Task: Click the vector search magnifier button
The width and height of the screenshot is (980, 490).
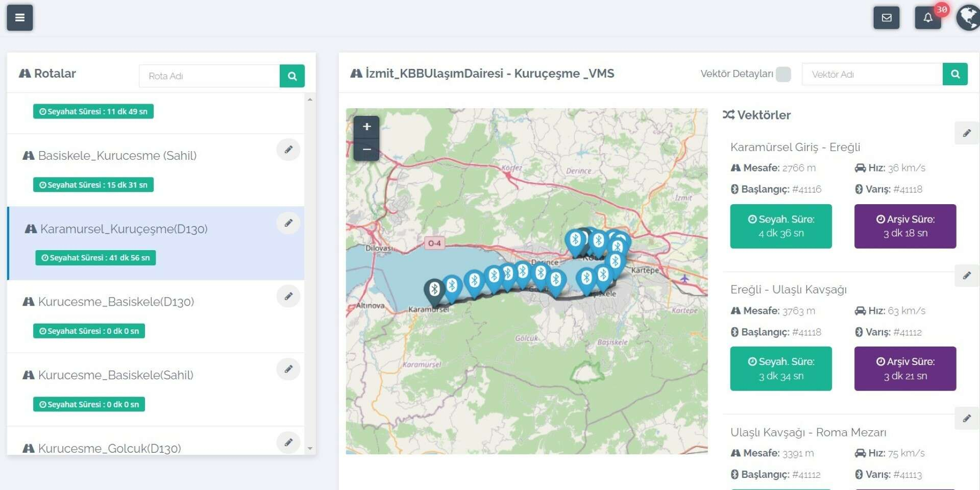Action: coord(955,75)
